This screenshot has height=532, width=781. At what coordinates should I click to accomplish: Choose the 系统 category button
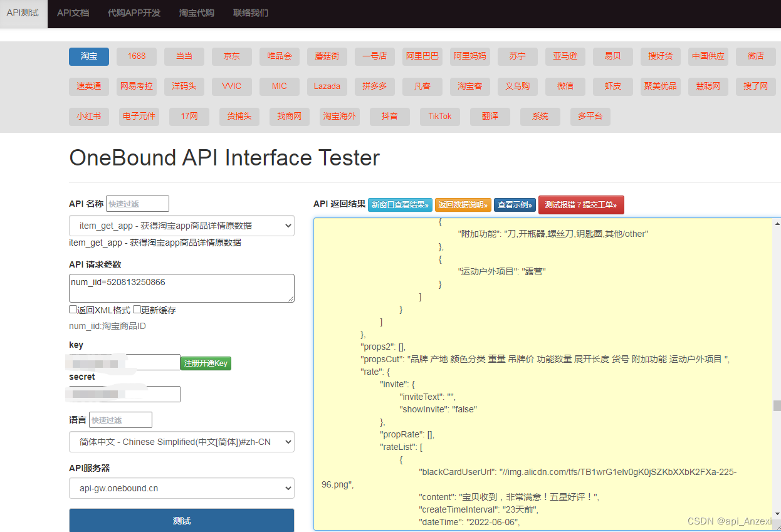coord(540,117)
